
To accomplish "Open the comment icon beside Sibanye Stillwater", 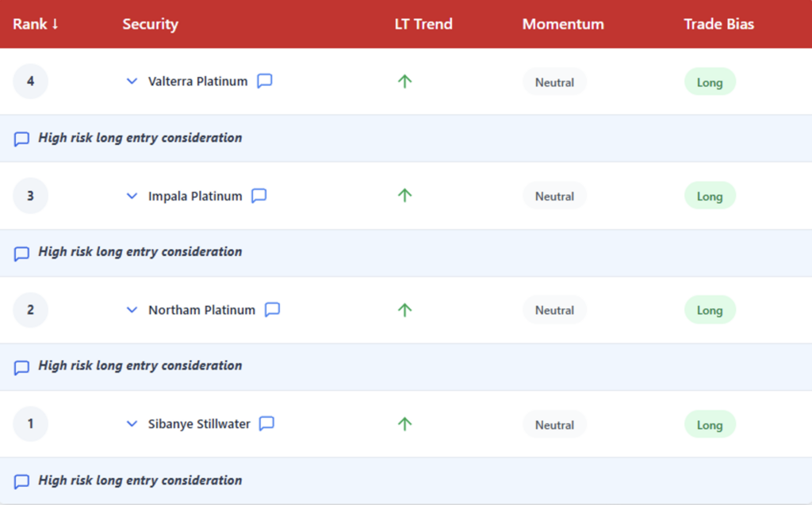I will coord(267,424).
